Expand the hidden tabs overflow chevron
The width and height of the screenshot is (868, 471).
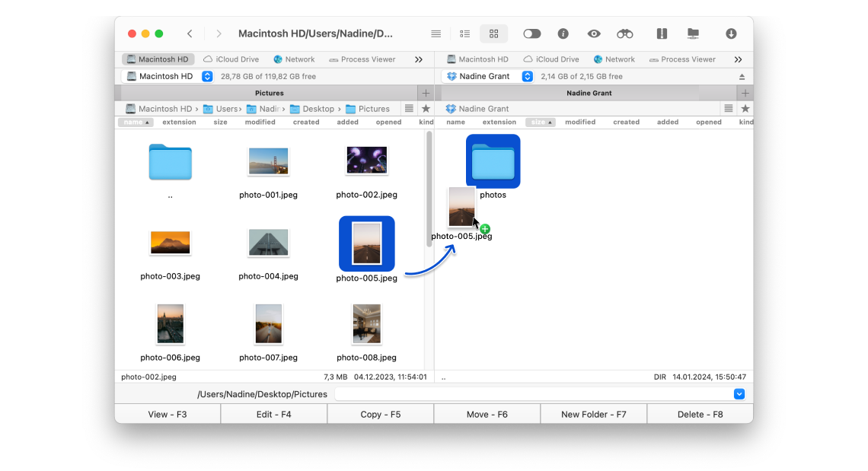point(419,59)
